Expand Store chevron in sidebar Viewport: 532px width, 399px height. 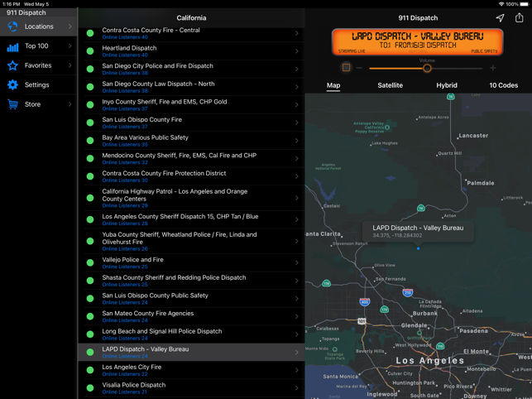[69, 104]
